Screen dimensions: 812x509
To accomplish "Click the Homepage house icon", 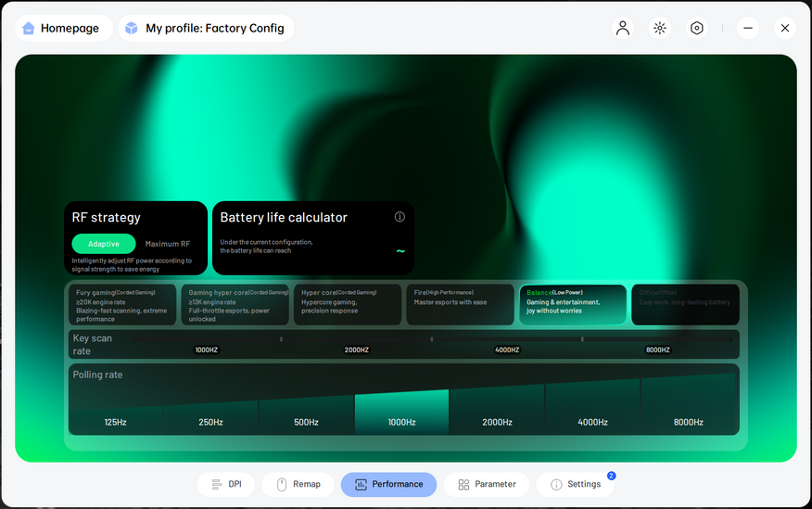I will [29, 28].
